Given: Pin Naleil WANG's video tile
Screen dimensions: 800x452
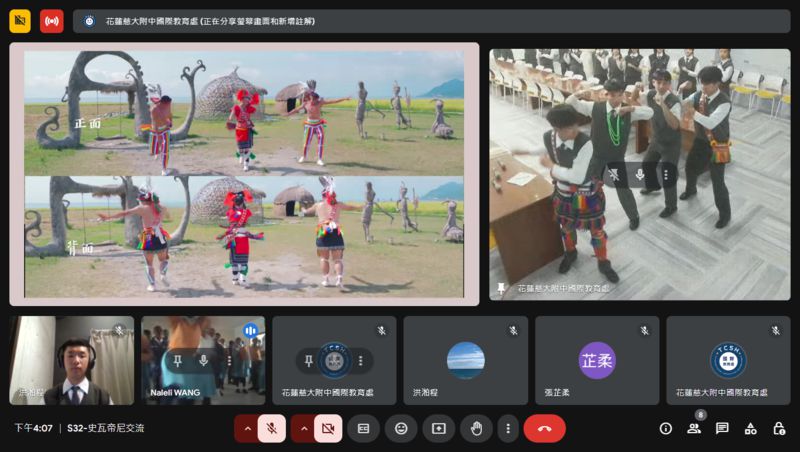Looking at the screenshot, I should (177, 360).
